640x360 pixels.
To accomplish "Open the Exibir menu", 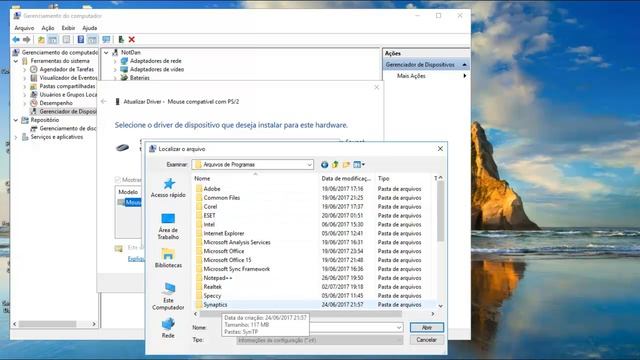I will (x=68, y=28).
